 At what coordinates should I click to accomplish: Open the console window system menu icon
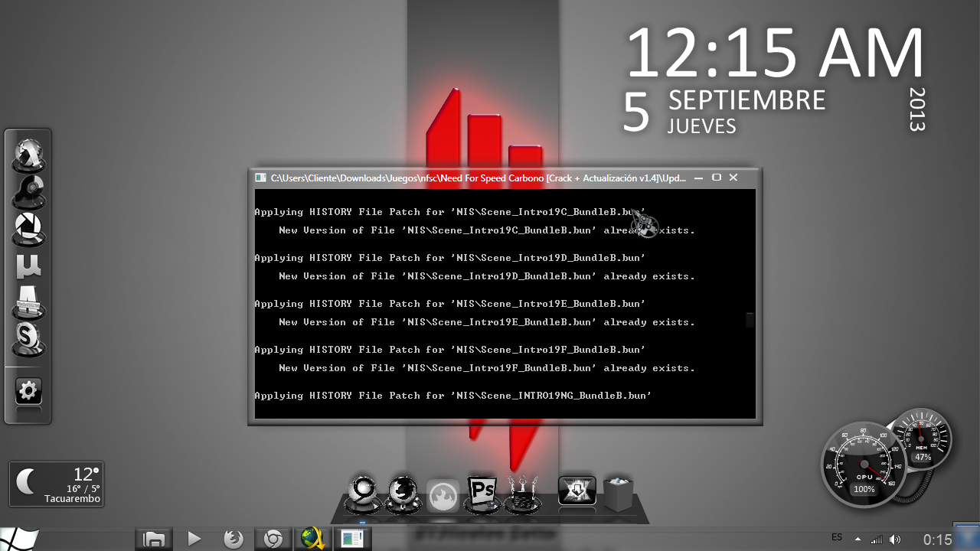coord(261,178)
